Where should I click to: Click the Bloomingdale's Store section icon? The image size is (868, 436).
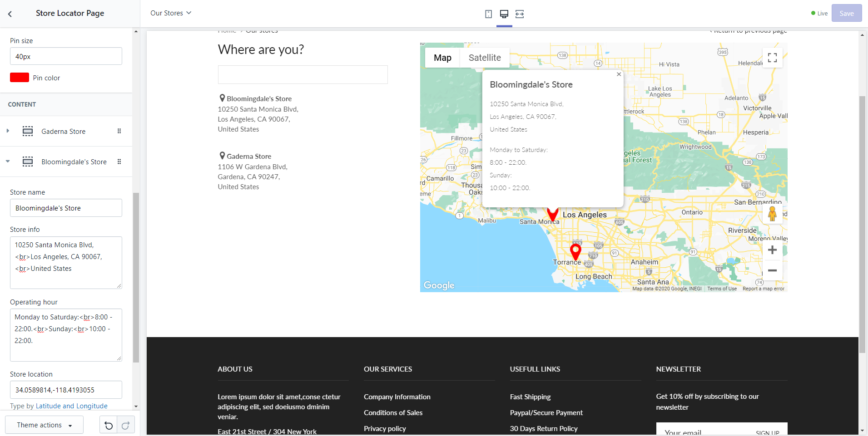click(x=28, y=162)
